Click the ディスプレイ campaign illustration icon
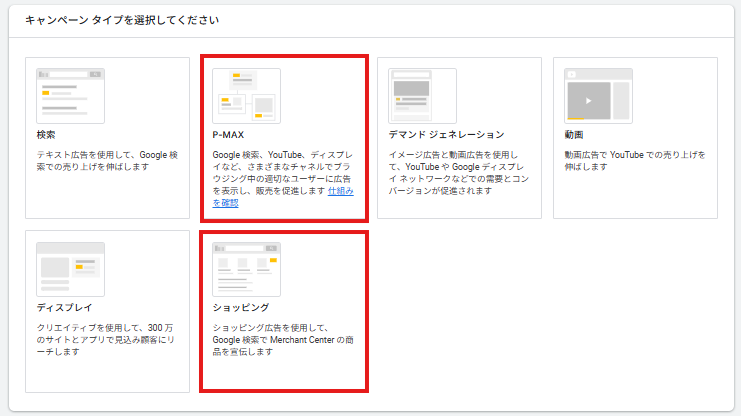 [70, 268]
